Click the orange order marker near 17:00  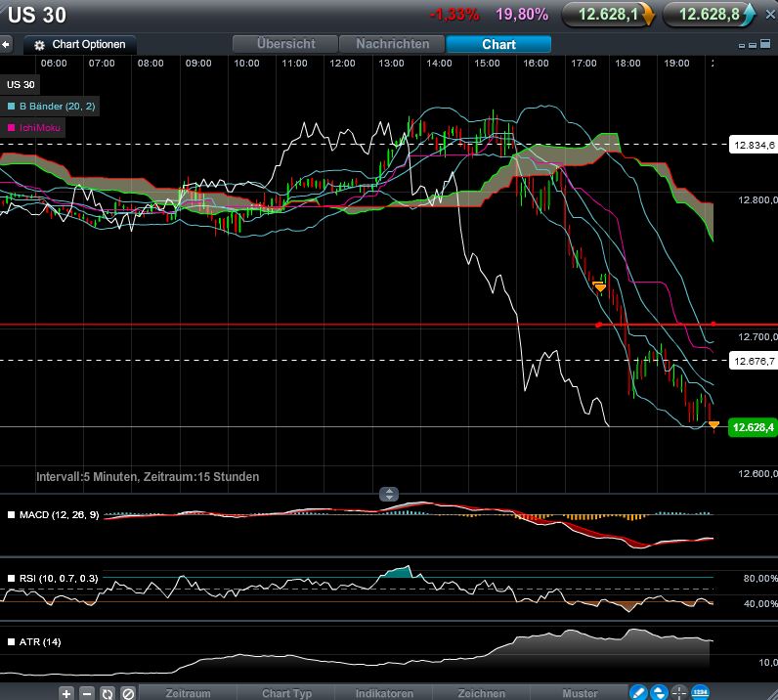(x=599, y=286)
